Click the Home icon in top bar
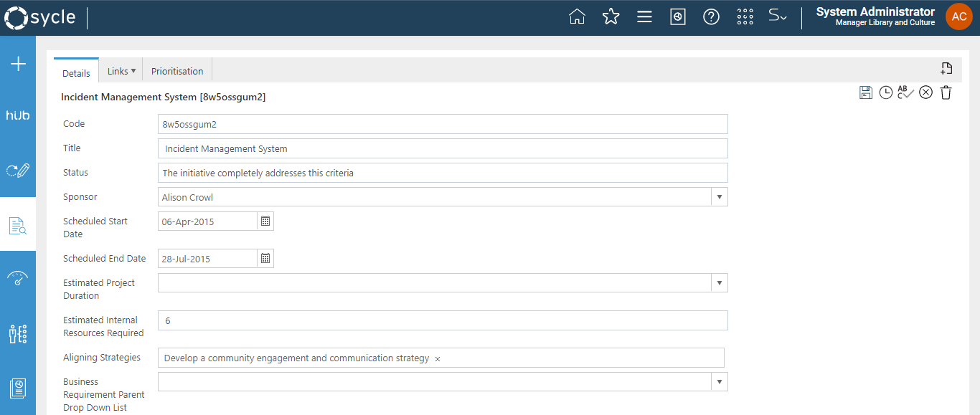This screenshot has width=980, height=415. [577, 16]
